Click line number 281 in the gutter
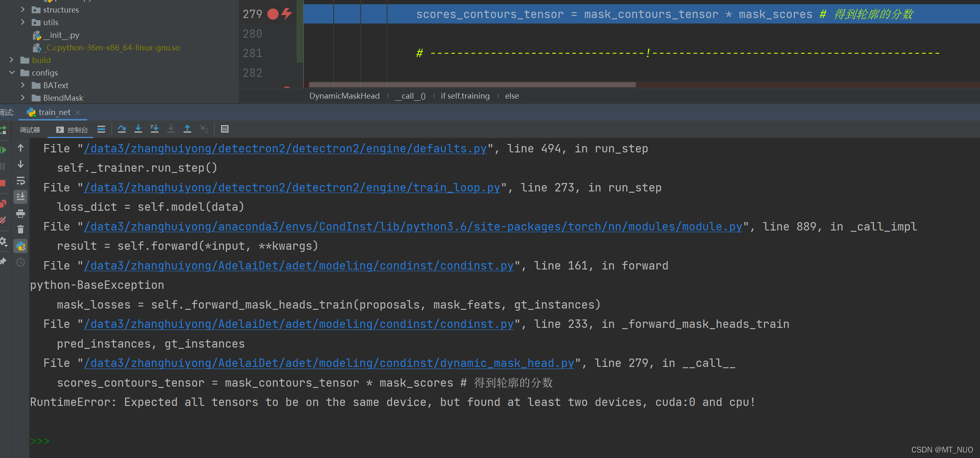 [253, 53]
